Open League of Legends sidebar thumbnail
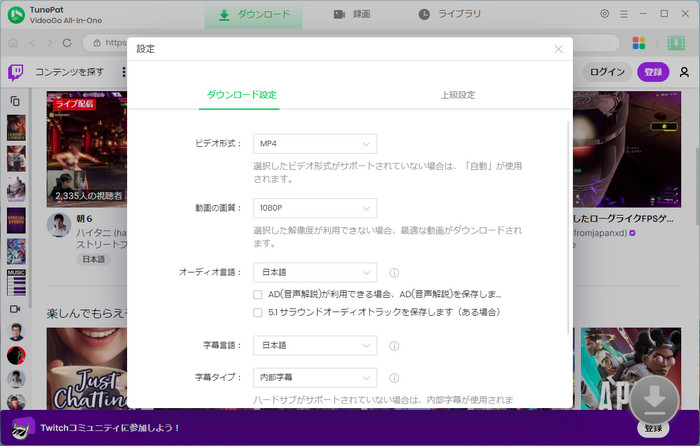The image size is (700, 446). click(16, 128)
